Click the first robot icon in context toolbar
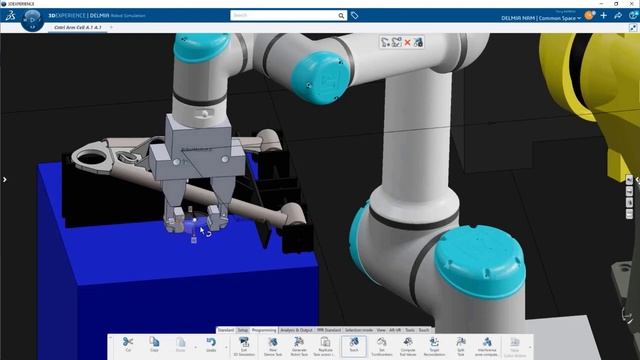This screenshot has height=360, width=640. click(x=385, y=42)
